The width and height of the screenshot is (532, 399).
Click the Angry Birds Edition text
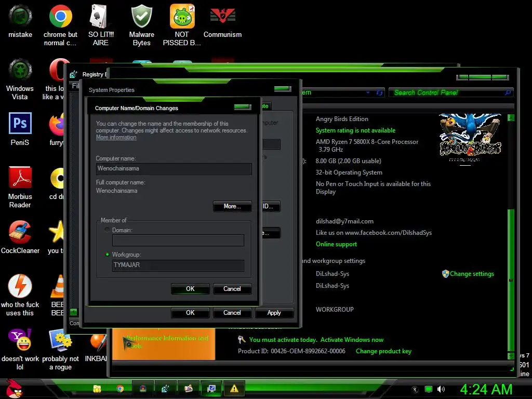tap(342, 119)
